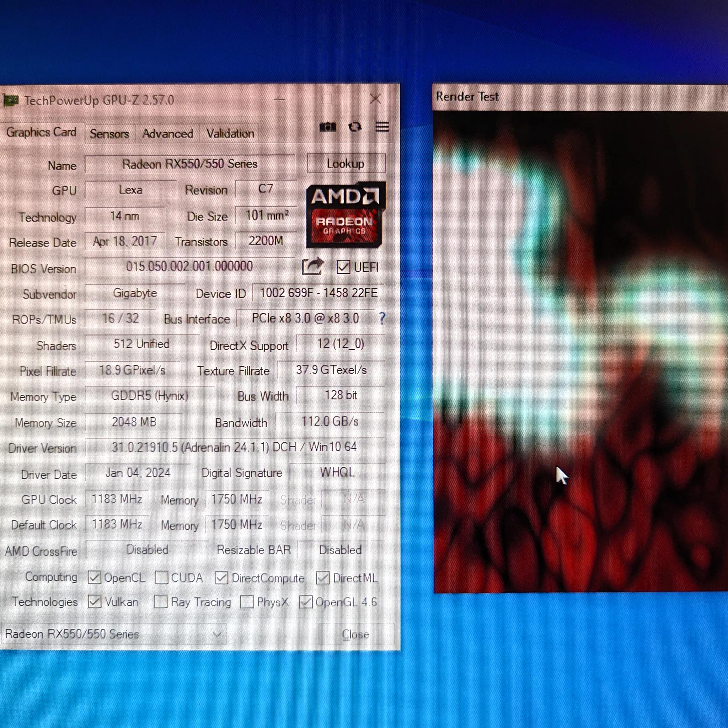This screenshot has width=728, height=728.
Task: Click the Default Clock field showing 1183 MHz
Action: [x=117, y=524]
